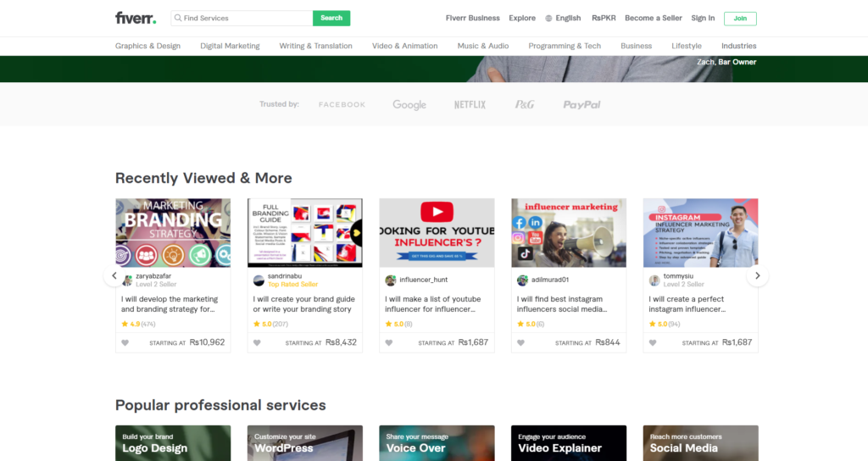Favorite the adilmurad01 gig with heart icon

[x=520, y=342]
